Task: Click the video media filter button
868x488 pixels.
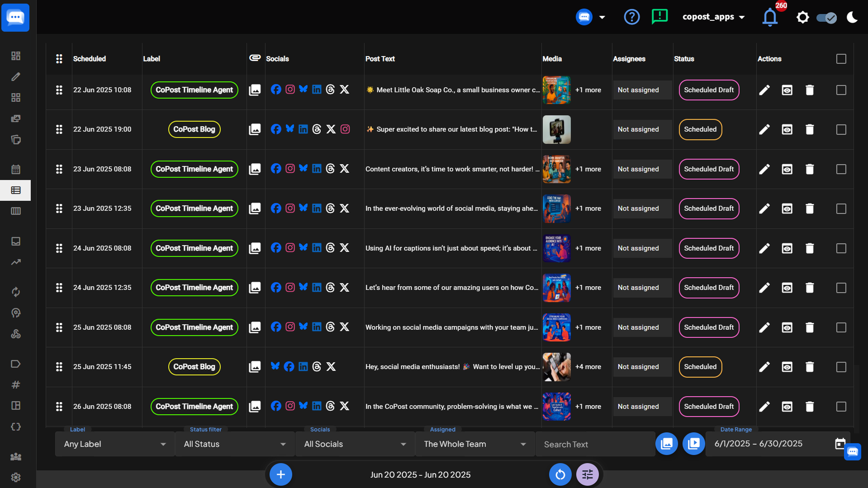Action: pyautogui.click(x=693, y=444)
